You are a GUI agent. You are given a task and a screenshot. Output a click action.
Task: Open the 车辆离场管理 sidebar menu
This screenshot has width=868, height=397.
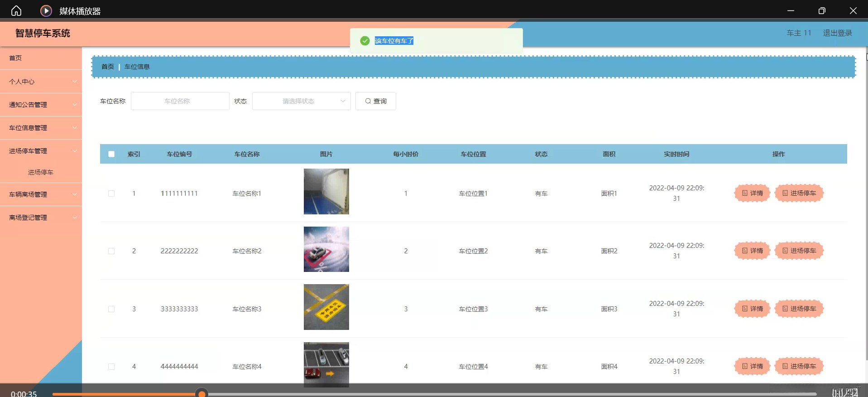(41, 194)
